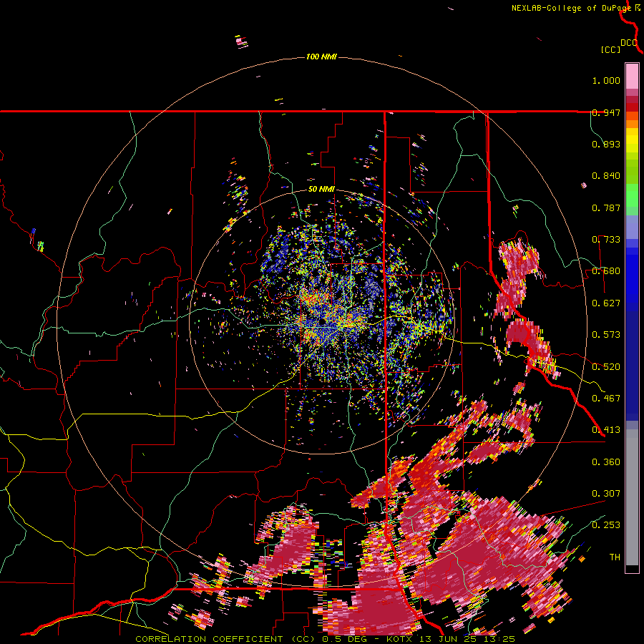Click the CORRELATION COEFFICIENT (CC) title text

pyautogui.click(x=225, y=639)
